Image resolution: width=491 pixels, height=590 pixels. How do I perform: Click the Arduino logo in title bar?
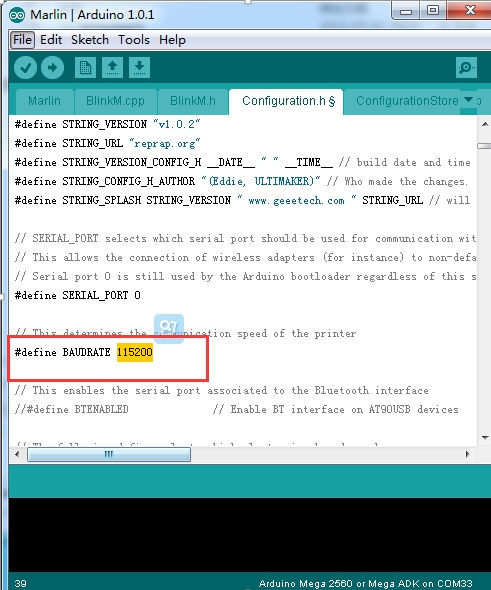(x=17, y=15)
